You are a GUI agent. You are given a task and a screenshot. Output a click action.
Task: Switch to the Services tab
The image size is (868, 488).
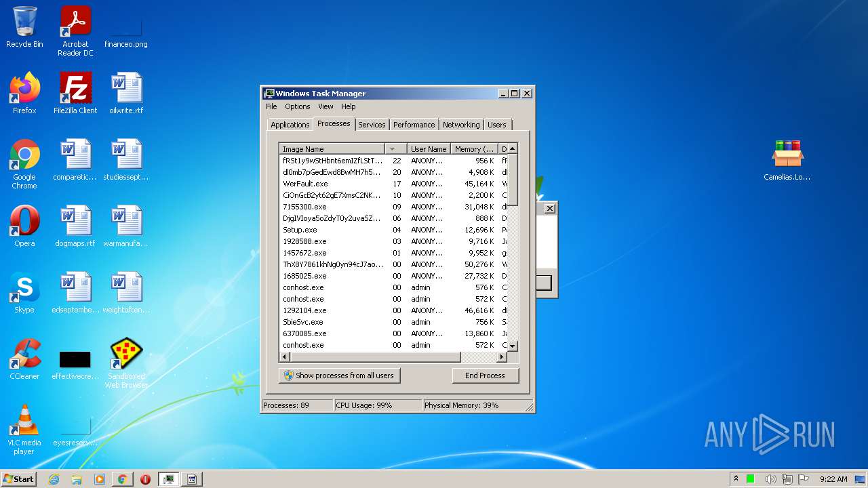tap(372, 125)
